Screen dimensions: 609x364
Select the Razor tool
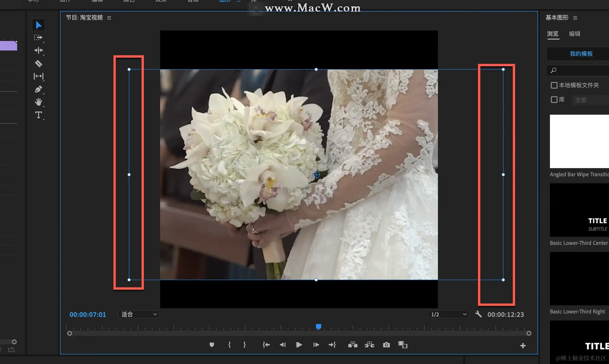[x=38, y=63]
